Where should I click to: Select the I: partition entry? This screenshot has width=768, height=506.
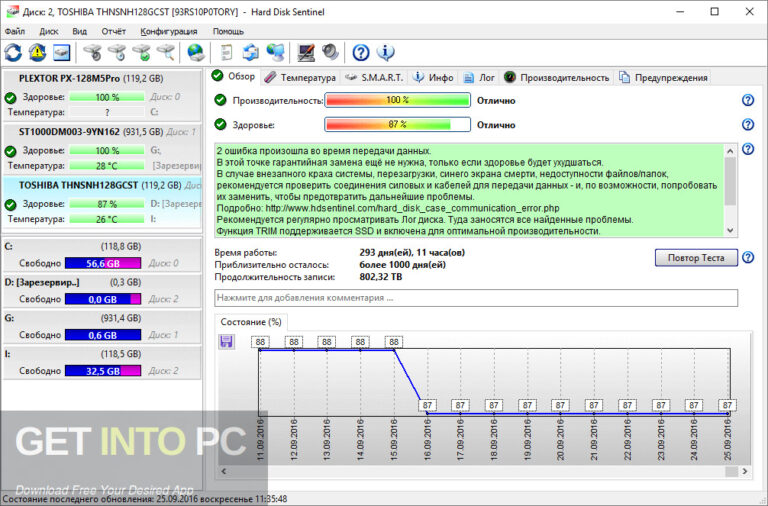[102, 362]
